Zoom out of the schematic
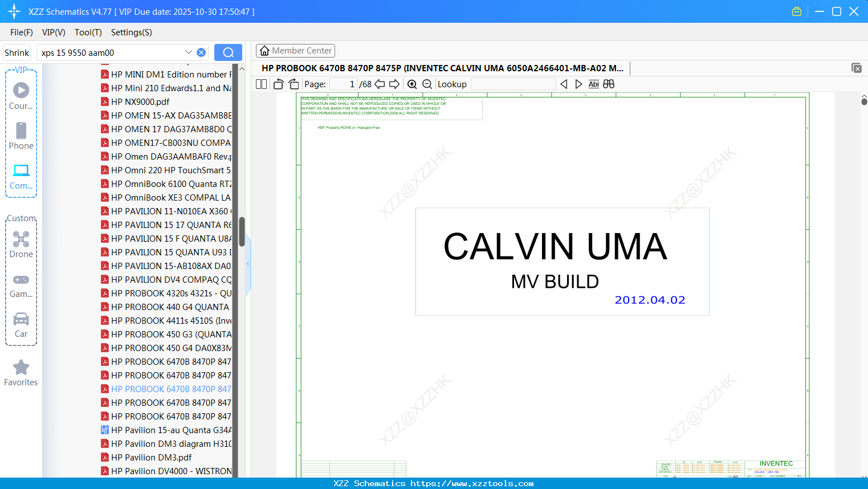 [x=427, y=84]
